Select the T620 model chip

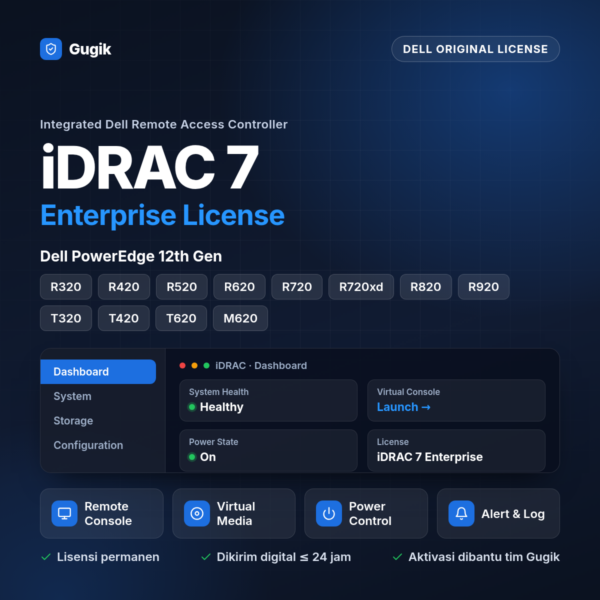tap(181, 318)
